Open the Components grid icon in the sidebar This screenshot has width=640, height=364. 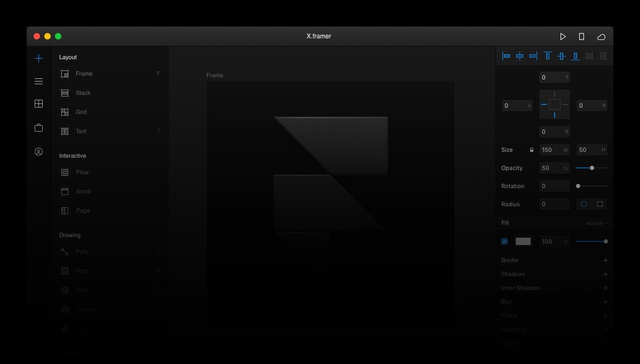(38, 104)
